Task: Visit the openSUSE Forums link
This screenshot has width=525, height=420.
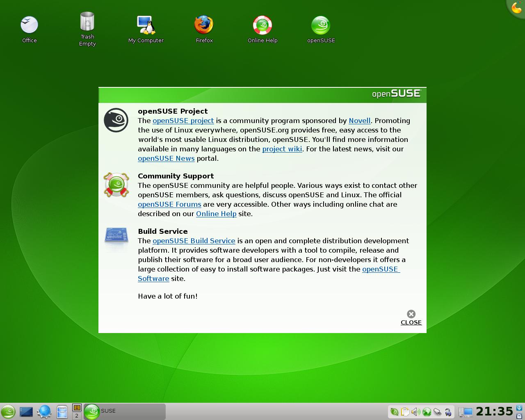Action: coord(169,204)
